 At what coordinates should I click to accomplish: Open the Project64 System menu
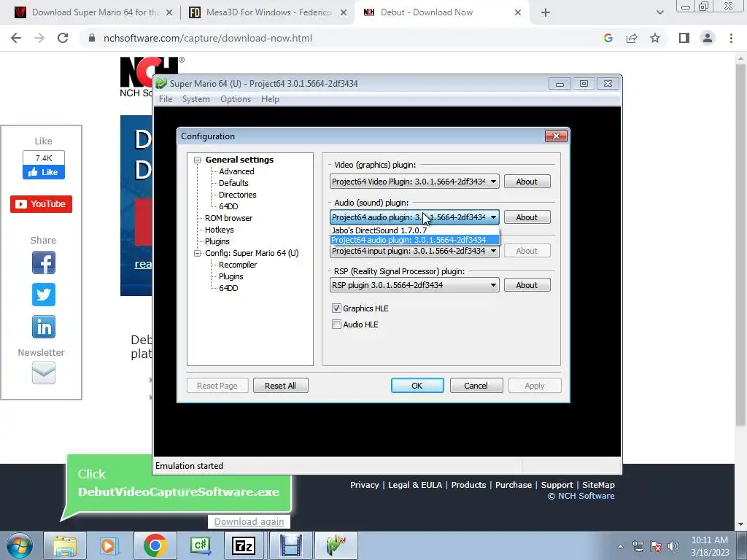tap(196, 99)
